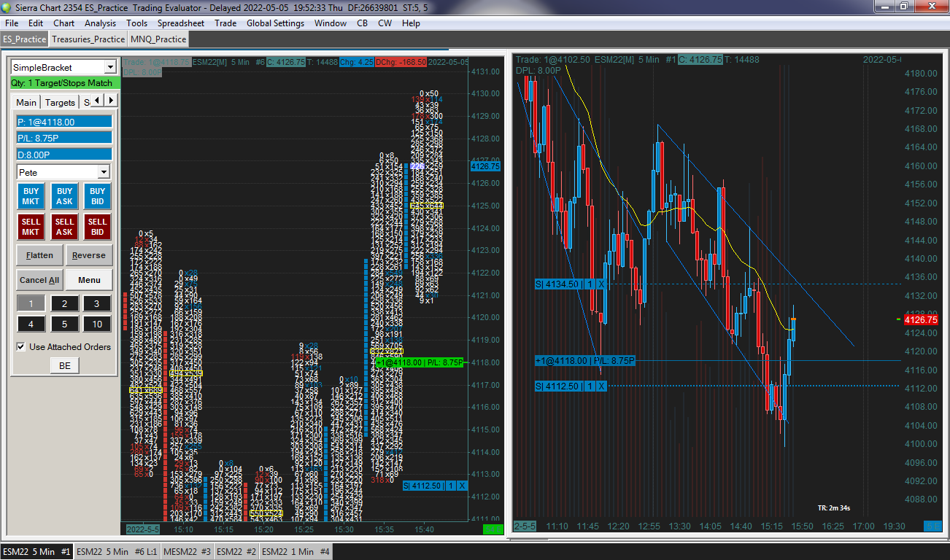Cancel the 4112.50 order X on footprint chart
Viewport: 950px width, 560px height.
(463, 486)
